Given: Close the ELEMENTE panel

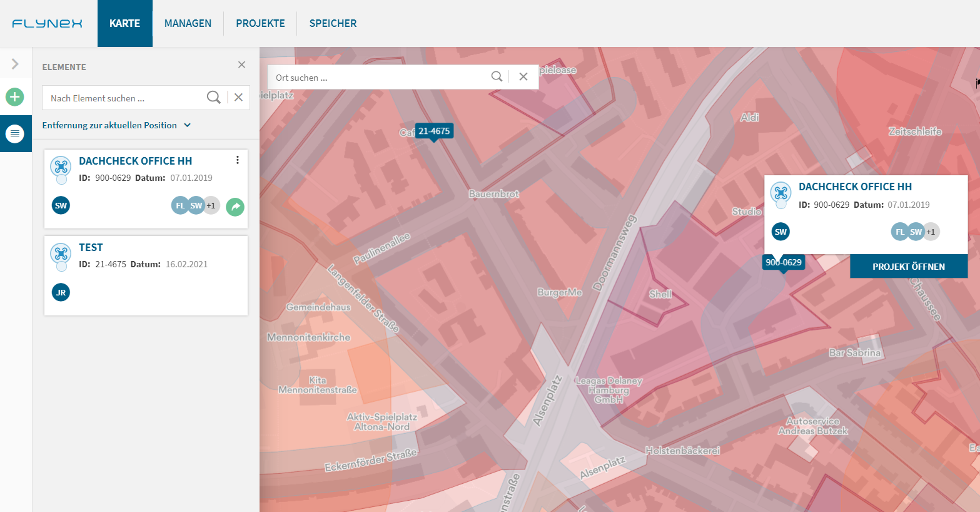Looking at the screenshot, I should (x=241, y=64).
